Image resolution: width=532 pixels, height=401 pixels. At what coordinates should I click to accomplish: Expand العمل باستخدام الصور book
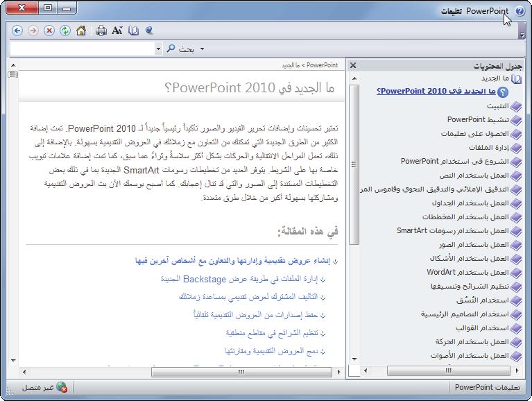click(516, 246)
